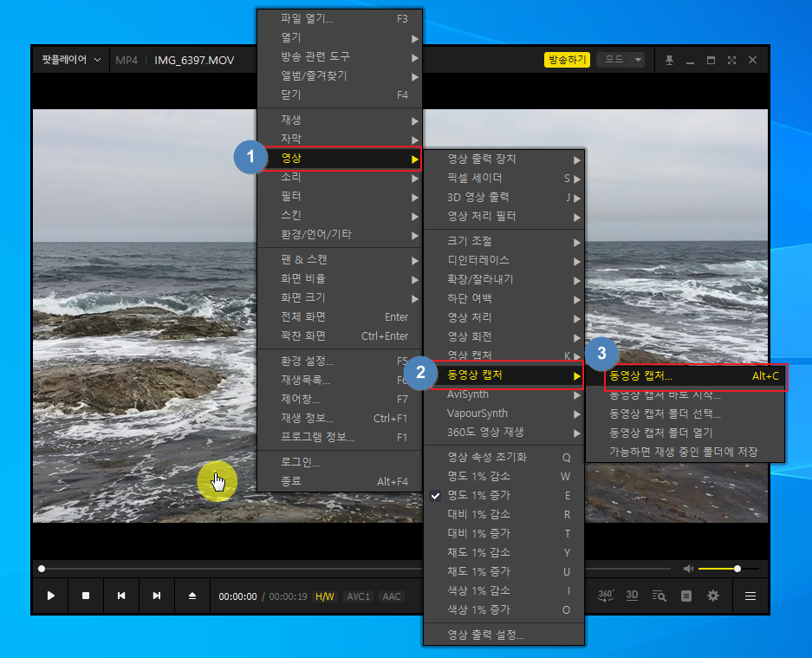Open 영상 회전 submenu
Viewport: 812px width, 658px height.
pos(503,336)
